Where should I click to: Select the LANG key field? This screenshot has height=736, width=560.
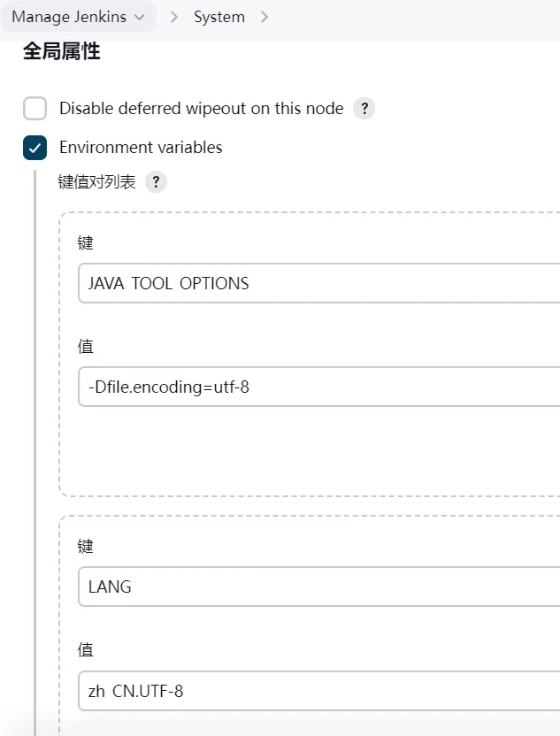[319, 586]
